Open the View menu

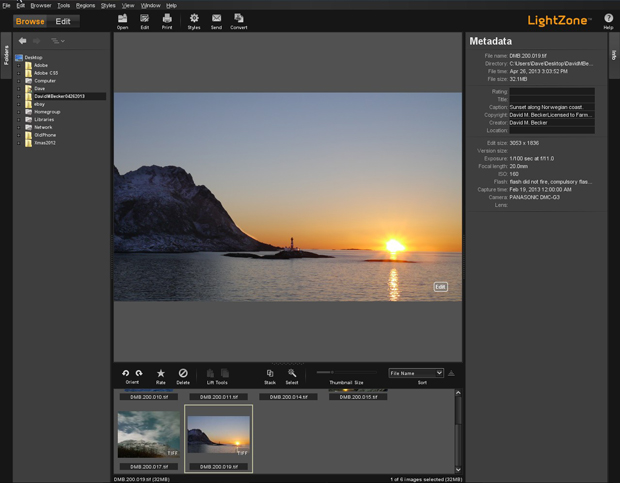coord(128,6)
